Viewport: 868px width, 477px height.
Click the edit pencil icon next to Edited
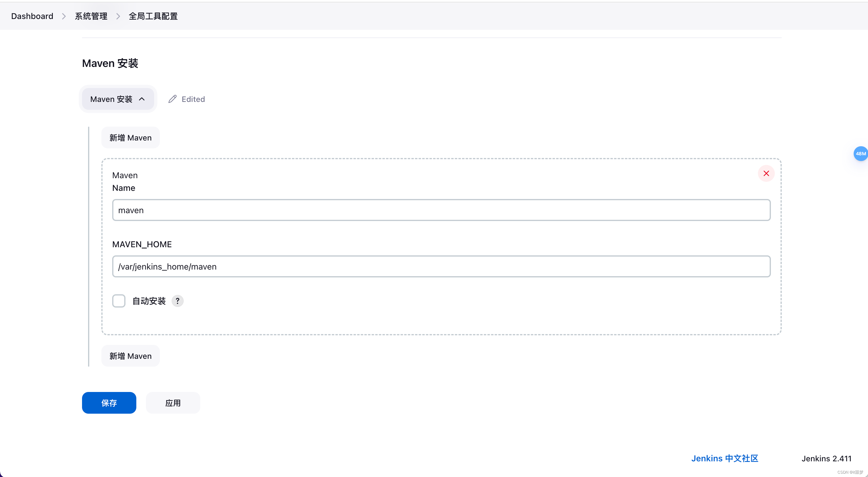172,99
